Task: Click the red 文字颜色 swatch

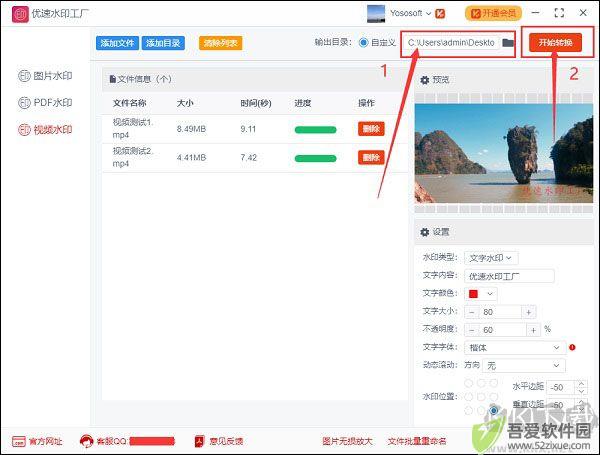Action: (x=473, y=294)
